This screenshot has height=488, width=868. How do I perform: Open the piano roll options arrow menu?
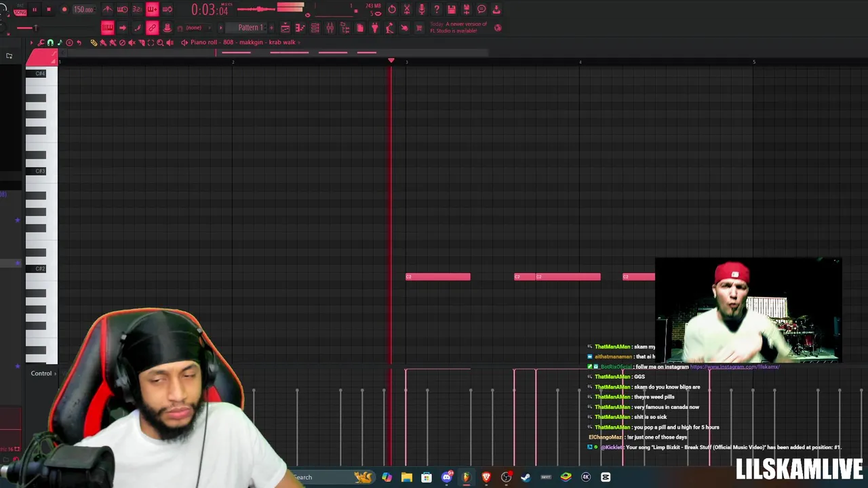tap(32, 43)
